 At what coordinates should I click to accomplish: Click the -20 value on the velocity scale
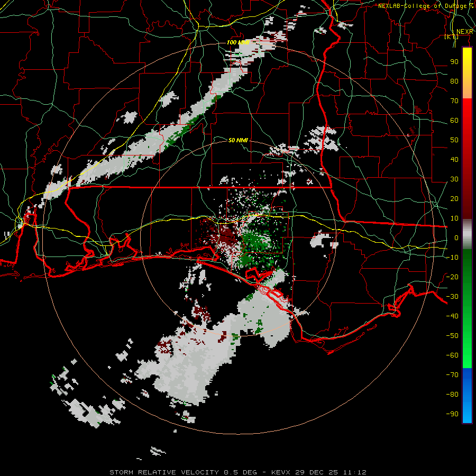[452, 277]
